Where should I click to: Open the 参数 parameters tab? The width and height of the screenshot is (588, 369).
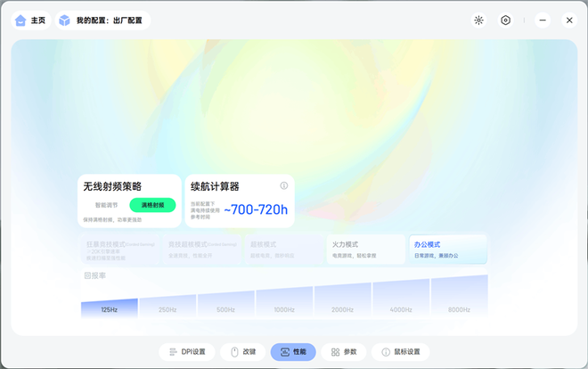[x=343, y=352]
